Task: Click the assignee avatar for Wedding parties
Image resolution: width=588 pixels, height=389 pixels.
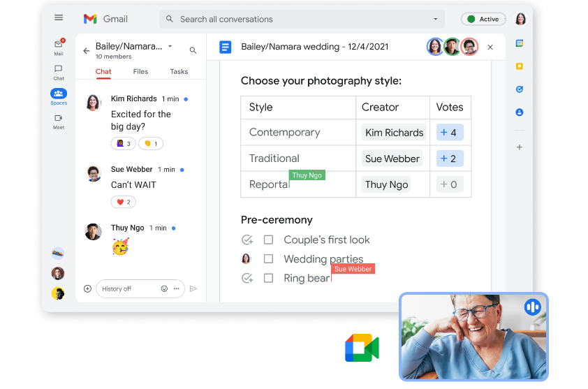Action: tap(247, 258)
